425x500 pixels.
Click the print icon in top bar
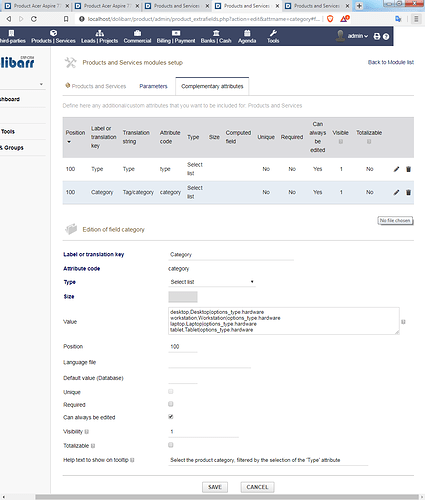click(377, 36)
